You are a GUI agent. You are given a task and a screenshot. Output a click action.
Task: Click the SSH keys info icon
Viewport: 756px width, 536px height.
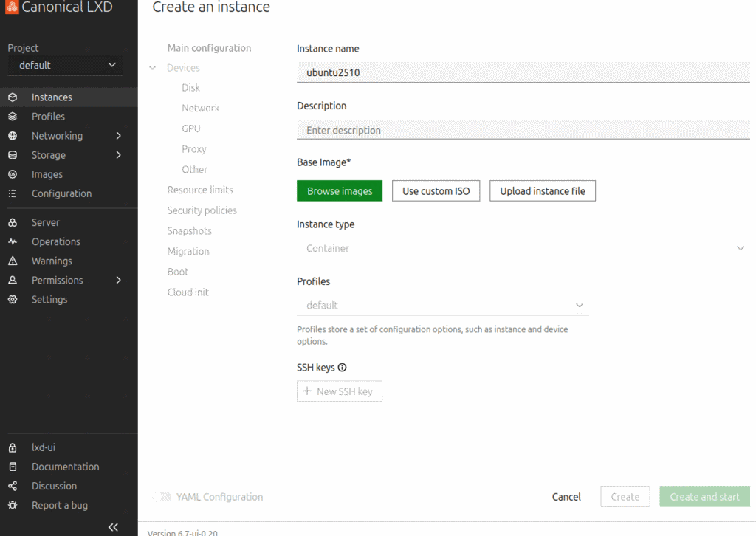(x=342, y=368)
